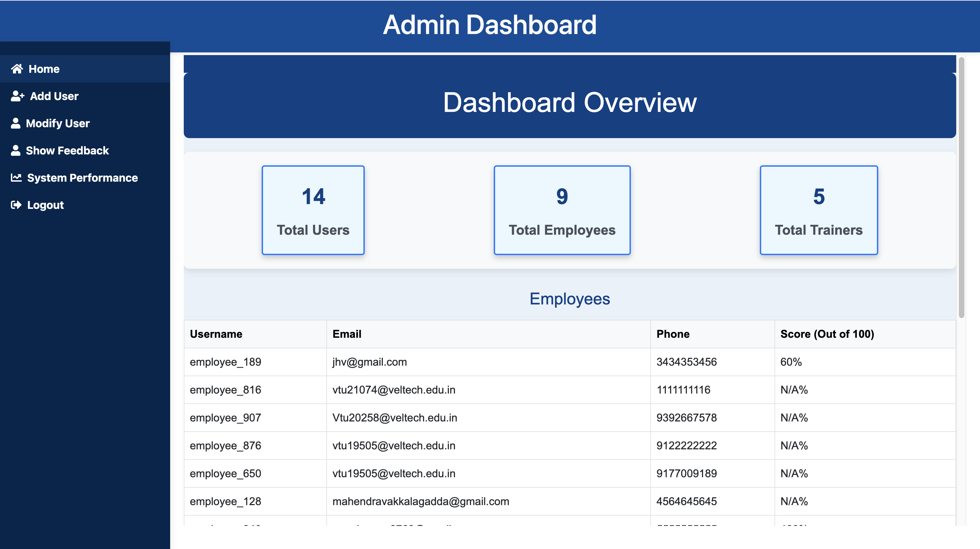Click the Logout arrow icon
The height and width of the screenshot is (549, 980).
pyautogui.click(x=16, y=205)
